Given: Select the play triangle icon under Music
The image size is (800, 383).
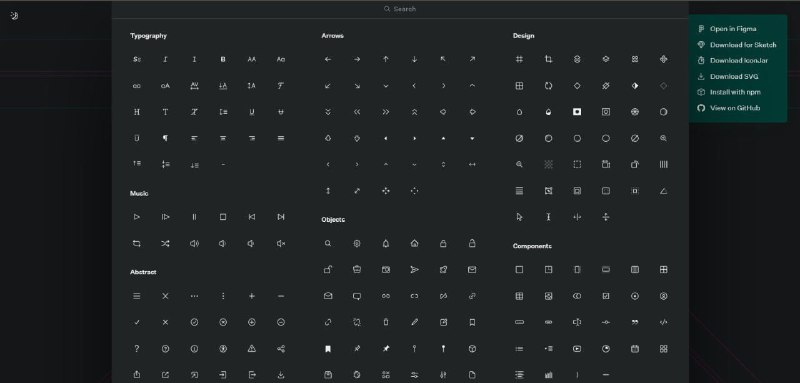Looking at the screenshot, I should click(x=137, y=217).
